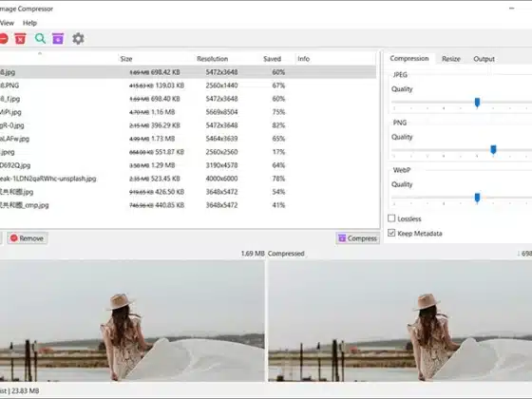The image size is (532, 399).
Task: Sort by the Saved column header
Action: pyautogui.click(x=272, y=59)
